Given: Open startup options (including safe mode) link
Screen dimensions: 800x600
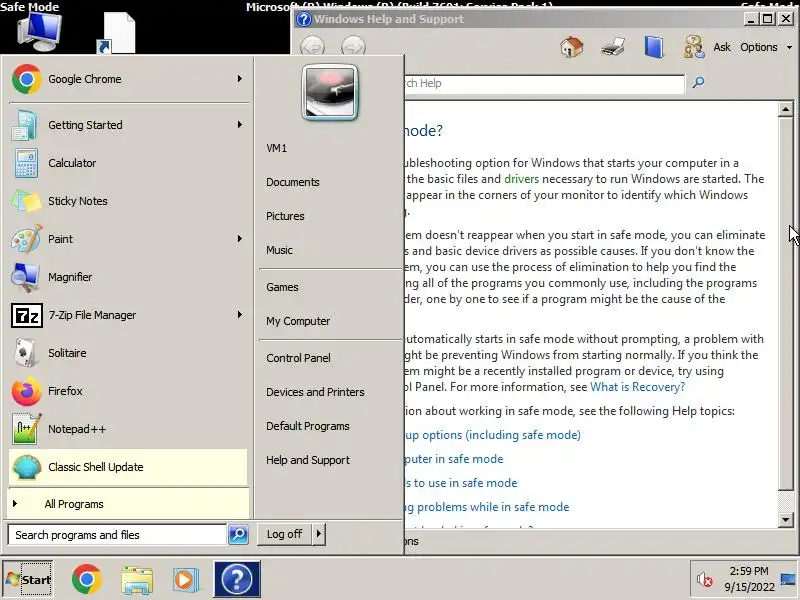Looking at the screenshot, I should point(492,435).
